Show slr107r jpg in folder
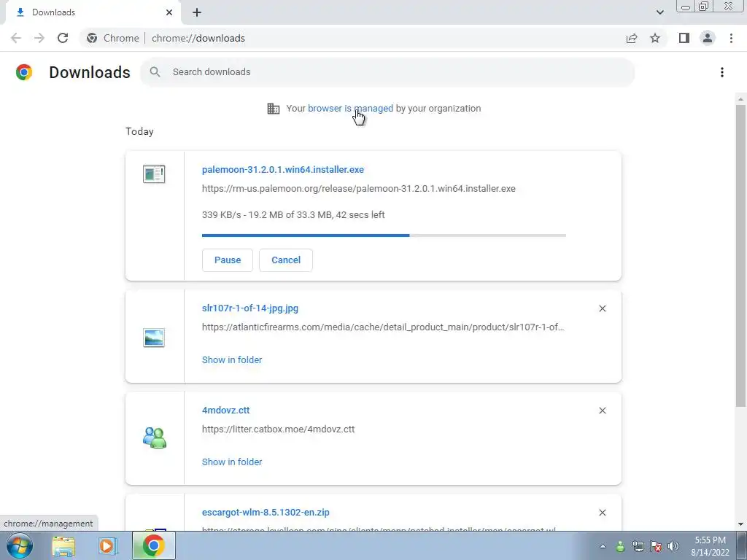Screen dimensions: 747x560 (232, 360)
